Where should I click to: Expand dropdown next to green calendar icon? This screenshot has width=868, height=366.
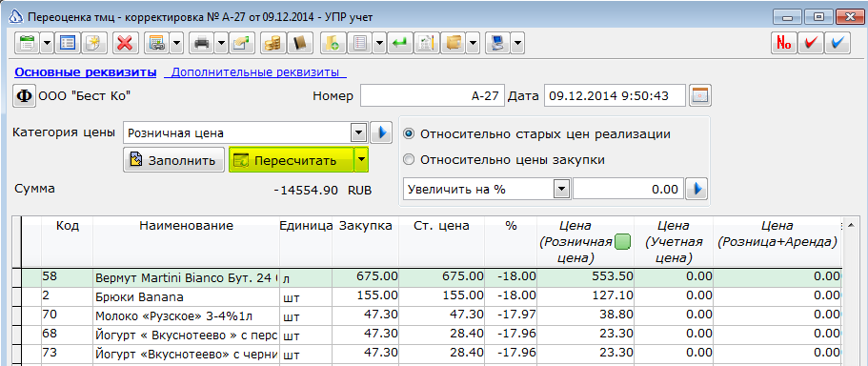coord(47,43)
